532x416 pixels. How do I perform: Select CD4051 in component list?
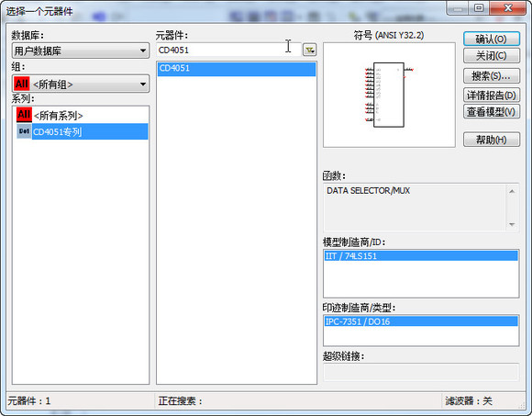coord(237,68)
